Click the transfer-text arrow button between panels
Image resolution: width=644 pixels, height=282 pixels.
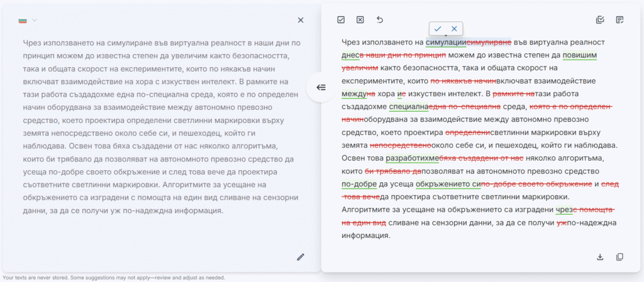pyautogui.click(x=321, y=87)
